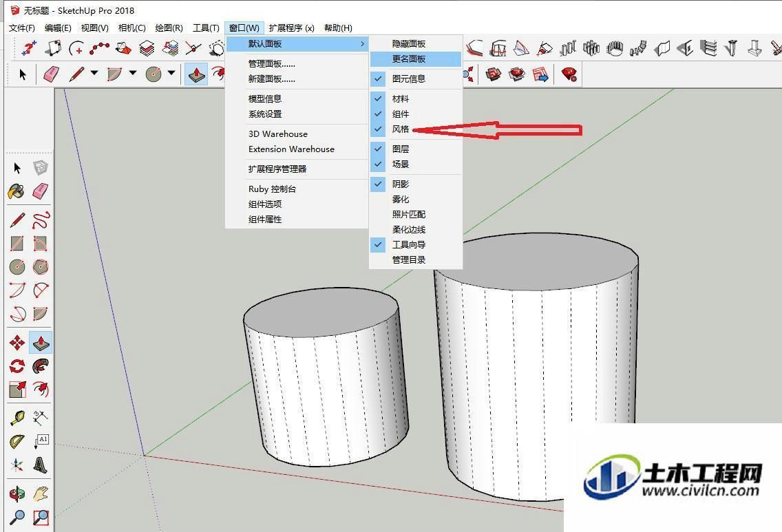Image resolution: width=782 pixels, height=532 pixels.
Task: Expand the Pencil tool dropdown arrow
Action: point(94,73)
